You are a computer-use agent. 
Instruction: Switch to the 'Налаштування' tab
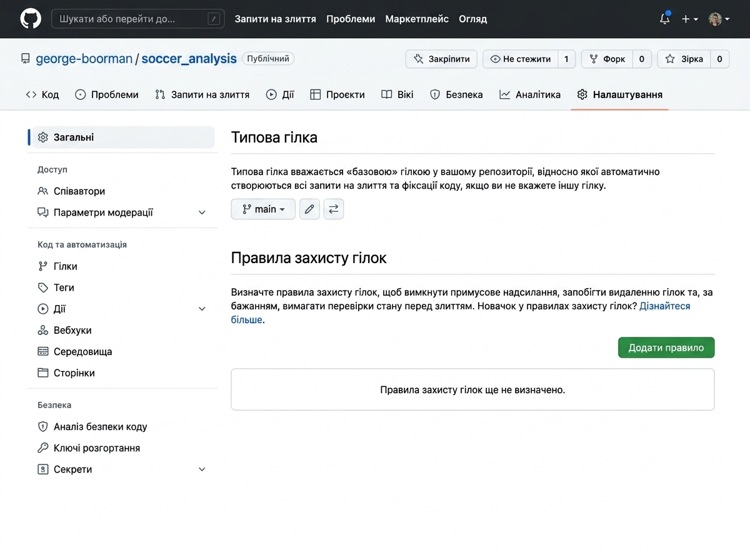[x=619, y=94]
